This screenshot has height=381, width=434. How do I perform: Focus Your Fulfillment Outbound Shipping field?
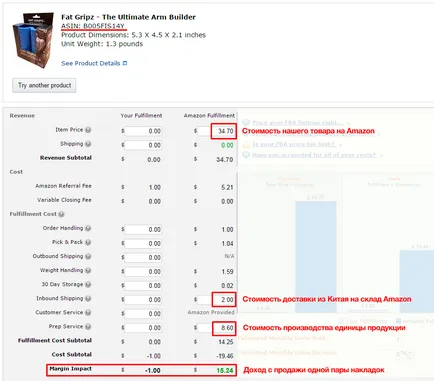click(143, 257)
